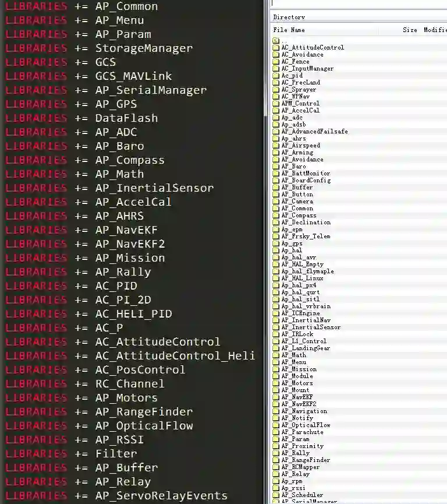Click the AC_AttitudeControl_Heli code line
Screen dimensions: 447x504
(130, 356)
